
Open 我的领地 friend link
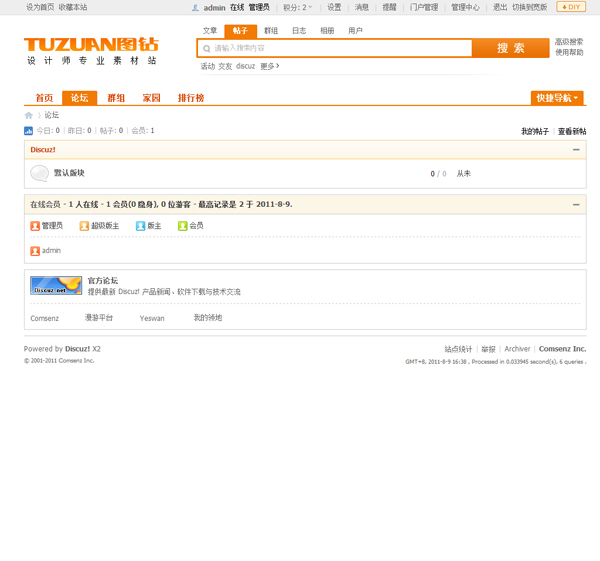[208, 318]
